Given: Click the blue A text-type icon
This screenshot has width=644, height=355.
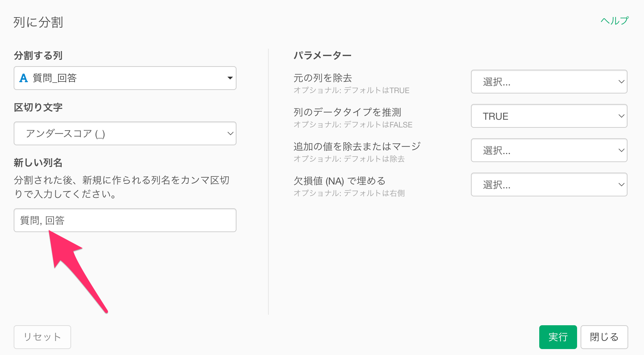Looking at the screenshot, I should point(23,78).
